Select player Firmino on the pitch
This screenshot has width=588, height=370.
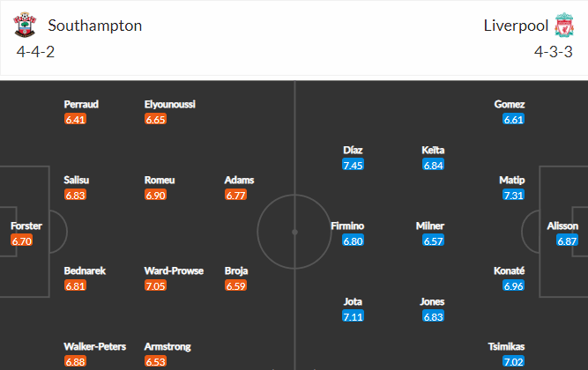347,226
